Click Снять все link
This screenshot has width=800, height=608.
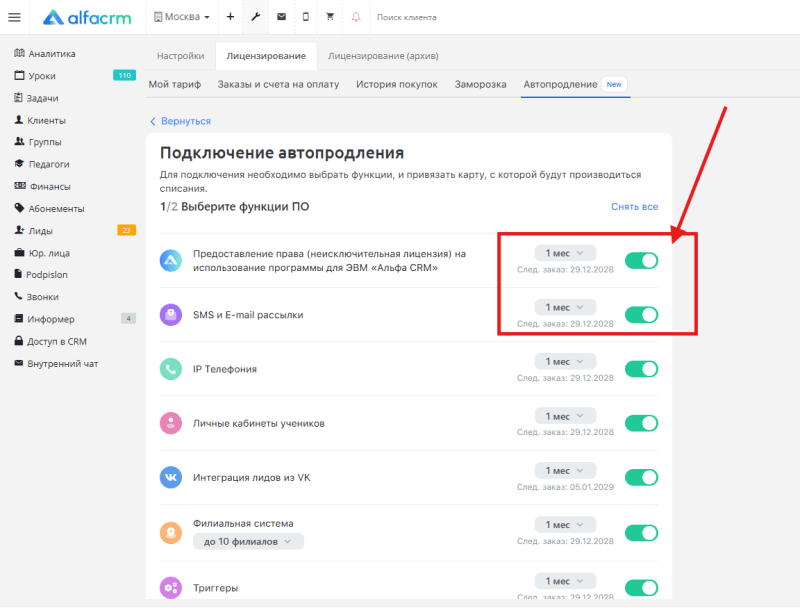634,207
